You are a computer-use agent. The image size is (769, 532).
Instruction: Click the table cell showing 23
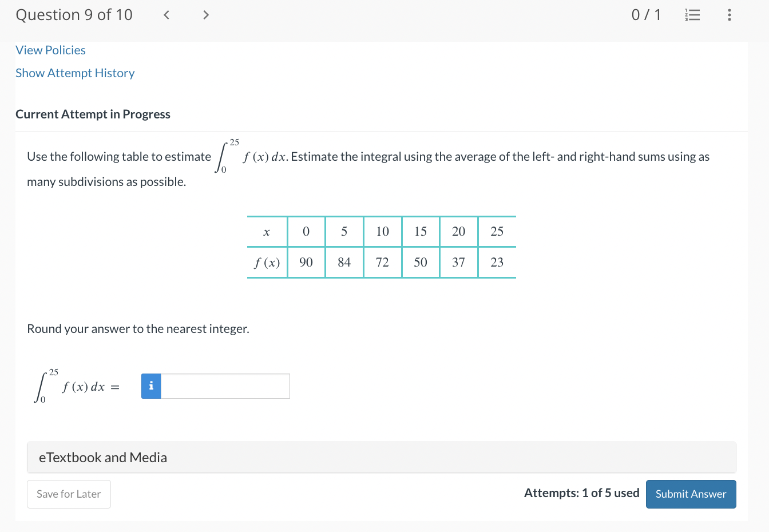[x=497, y=262]
